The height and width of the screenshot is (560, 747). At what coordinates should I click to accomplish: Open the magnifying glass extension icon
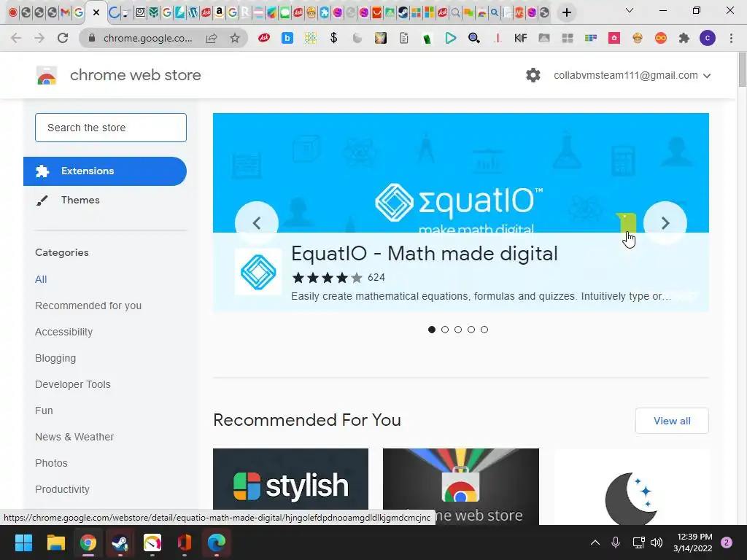[x=473, y=38]
